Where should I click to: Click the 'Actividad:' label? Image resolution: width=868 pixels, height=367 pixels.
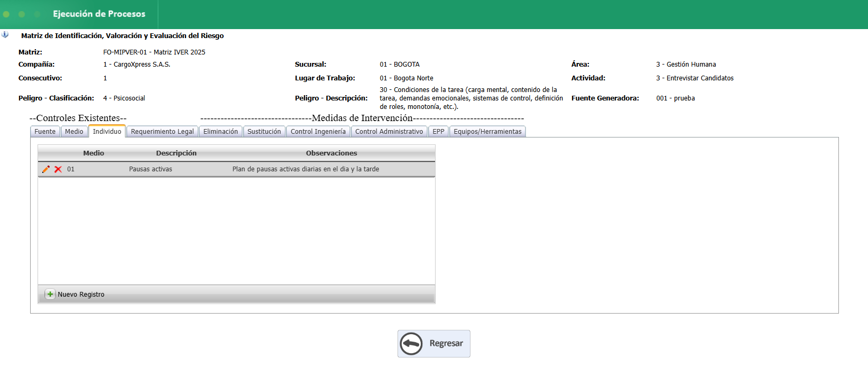tap(588, 78)
